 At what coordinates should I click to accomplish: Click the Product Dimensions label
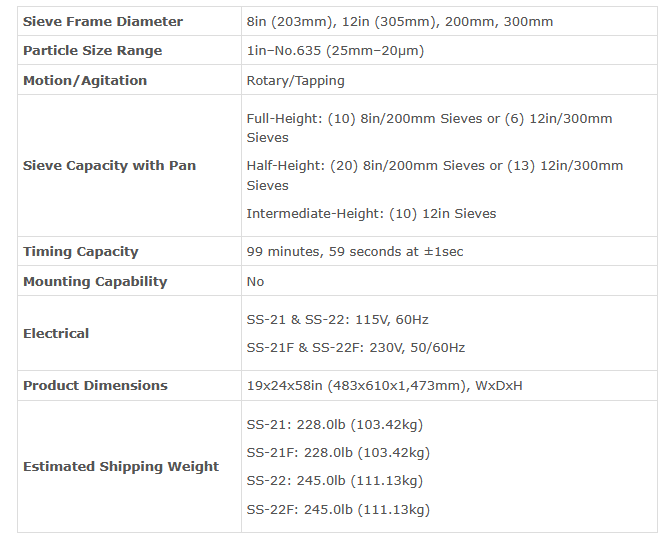[95, 385]
